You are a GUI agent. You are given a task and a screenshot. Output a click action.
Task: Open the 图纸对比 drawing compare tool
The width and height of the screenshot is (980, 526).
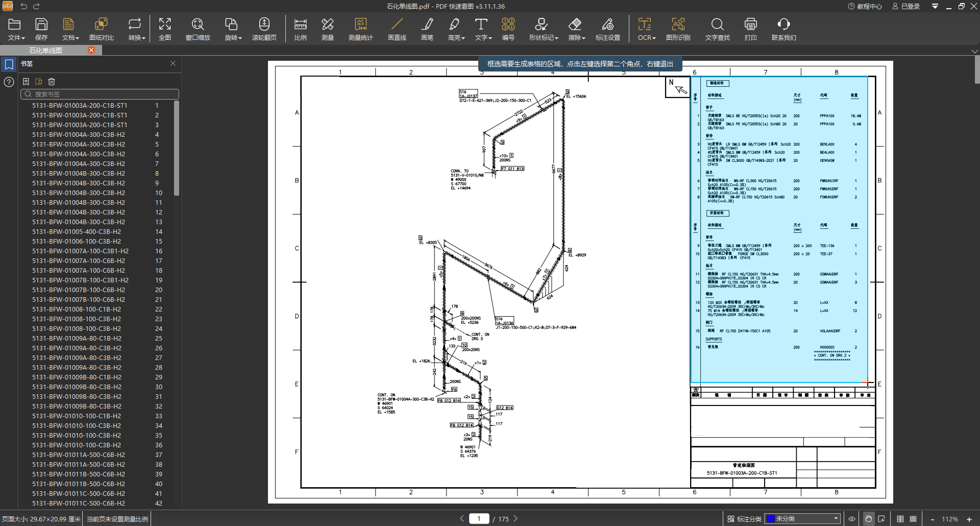tap(101, 29)
